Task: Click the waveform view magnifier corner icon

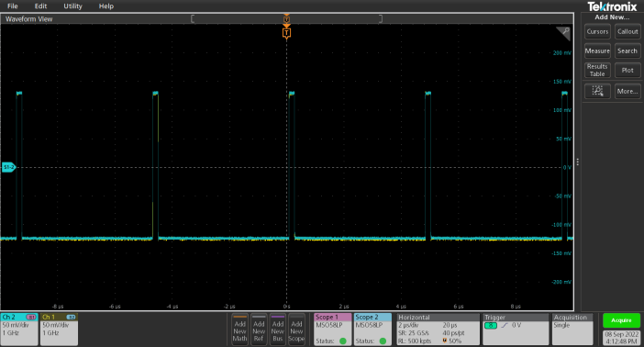Action: (564, 33)
